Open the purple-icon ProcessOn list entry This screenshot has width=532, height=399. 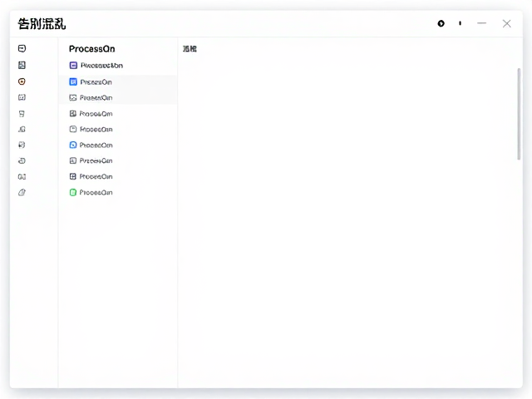click(96, 66)
